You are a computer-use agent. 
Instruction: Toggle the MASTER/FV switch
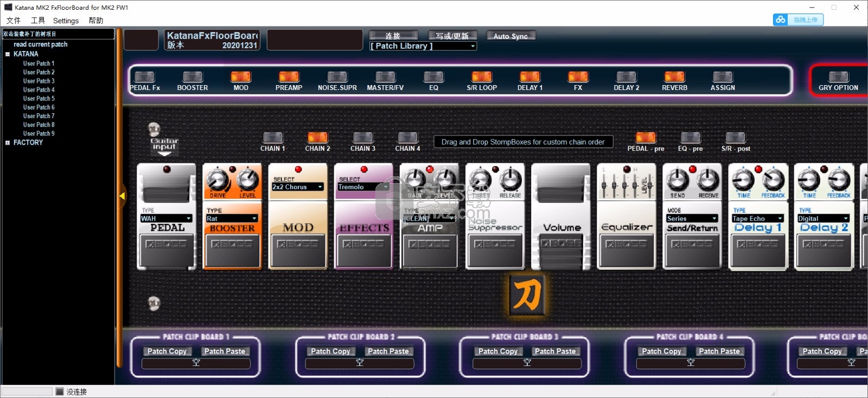(x=385, y=77)
